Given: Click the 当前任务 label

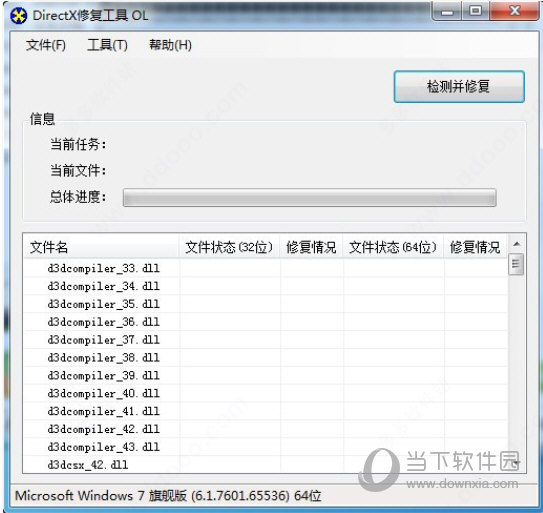Looking at the screenshot, I should point(78,144).
